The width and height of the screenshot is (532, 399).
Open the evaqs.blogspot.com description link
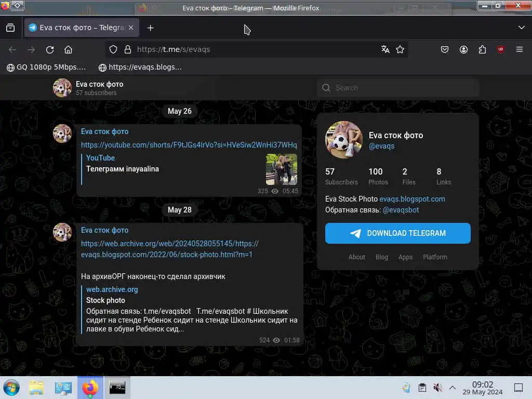pyautogui.click(x=412, y=199)
